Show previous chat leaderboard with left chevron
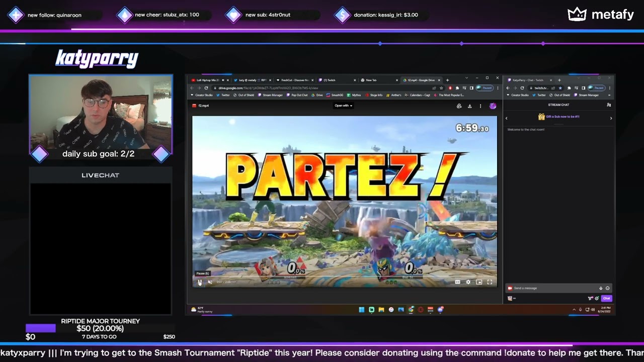Viewport: 644px width, 362px height. point(506,118)
